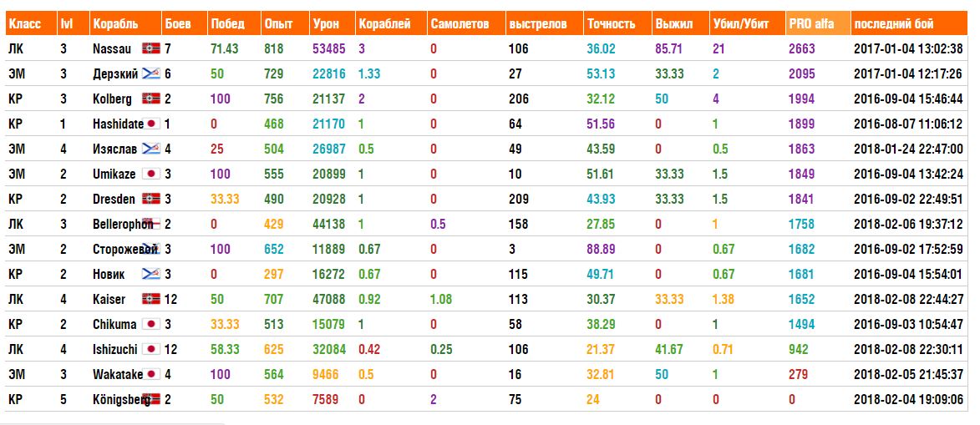This screenshot has width=980, height=425.
Task: Click the German flag icon beside Nassau
Action: pos(151,49)
